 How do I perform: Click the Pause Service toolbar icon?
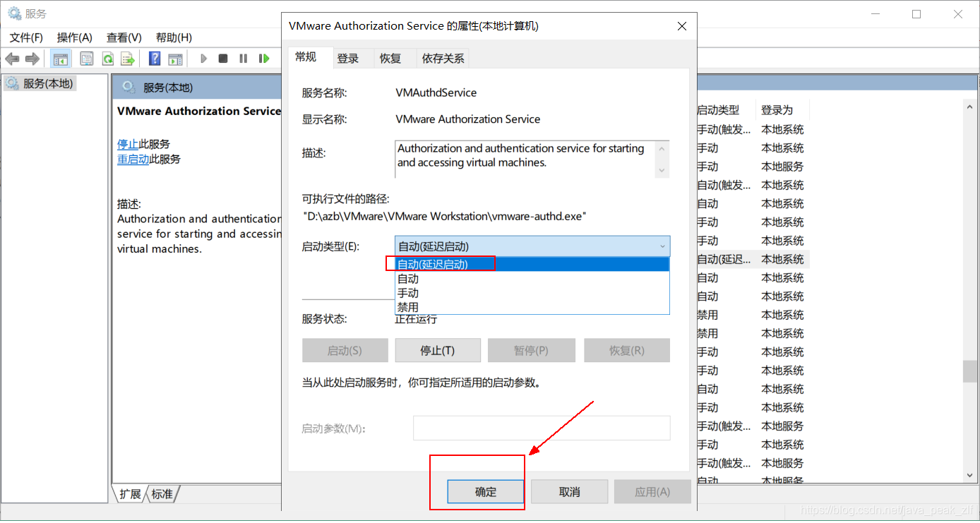point(244,59)
